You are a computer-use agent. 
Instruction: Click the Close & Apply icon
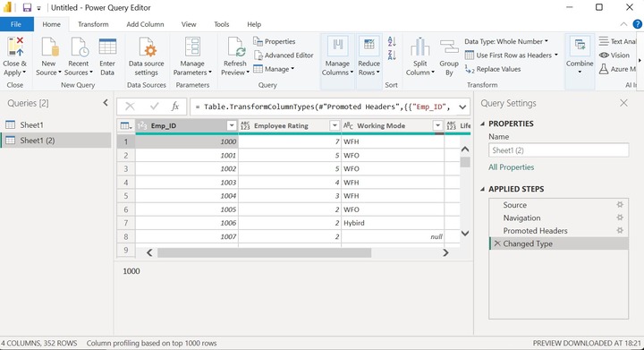(15, 47)
